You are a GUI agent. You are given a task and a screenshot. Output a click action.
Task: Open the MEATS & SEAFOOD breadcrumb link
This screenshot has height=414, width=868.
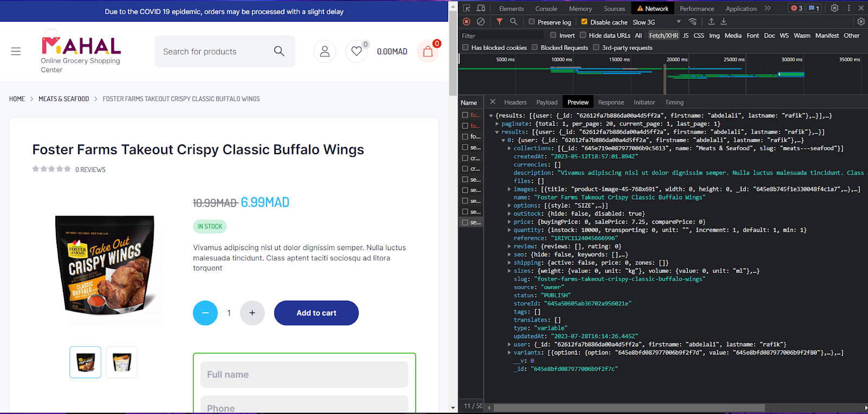point(63,99)
